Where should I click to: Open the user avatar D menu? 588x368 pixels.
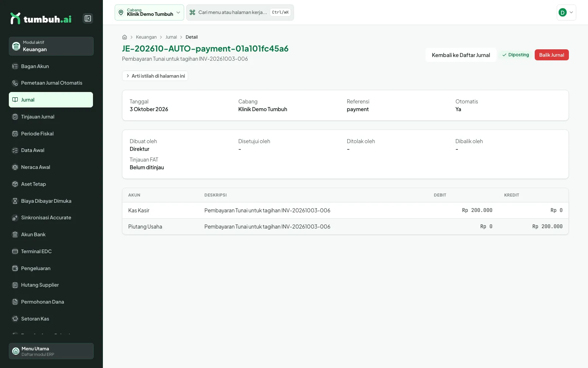pyautogui.click(x=566, y=13)
